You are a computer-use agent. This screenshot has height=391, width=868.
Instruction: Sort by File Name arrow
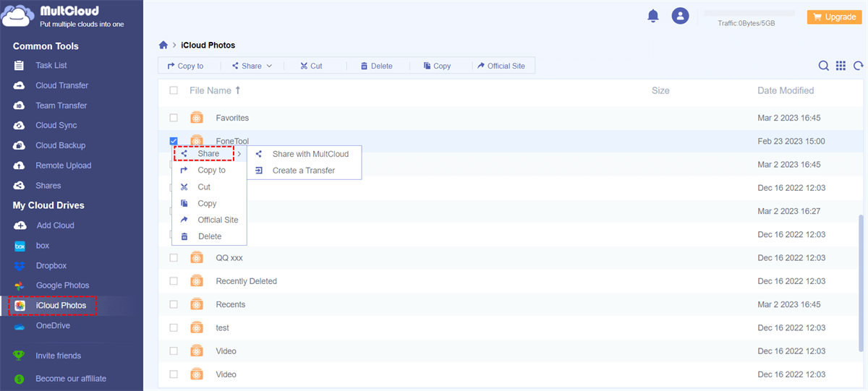(238, 90)
